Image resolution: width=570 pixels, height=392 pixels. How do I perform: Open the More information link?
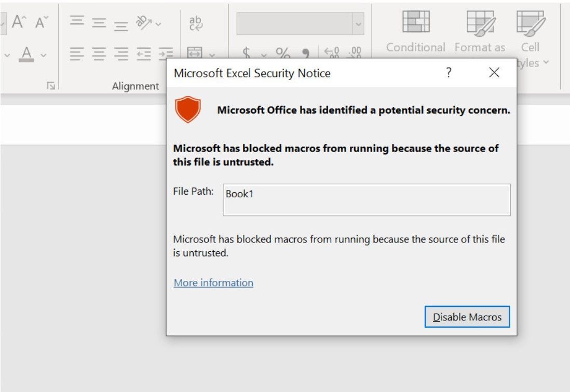213,282
